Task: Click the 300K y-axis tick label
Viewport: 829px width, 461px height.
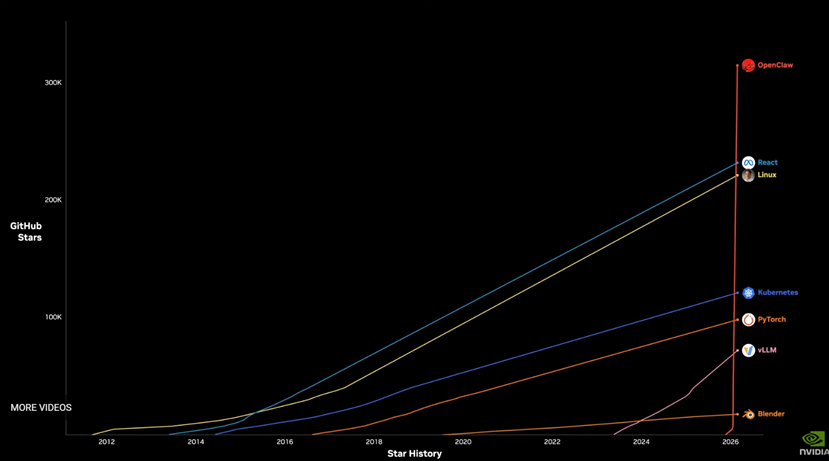Action: (x=53, y=83)
